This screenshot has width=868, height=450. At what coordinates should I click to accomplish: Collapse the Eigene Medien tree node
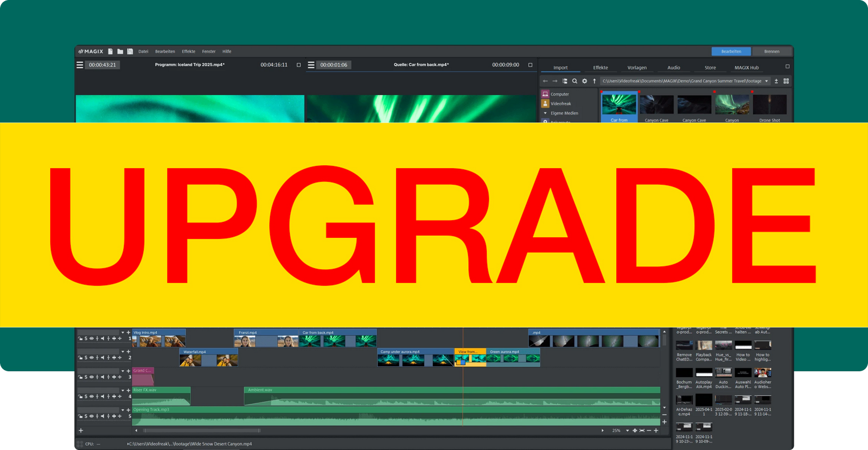[x=545, y=113]
